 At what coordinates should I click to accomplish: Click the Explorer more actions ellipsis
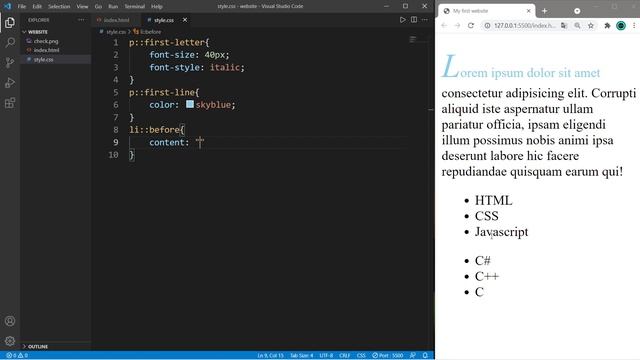81,20
